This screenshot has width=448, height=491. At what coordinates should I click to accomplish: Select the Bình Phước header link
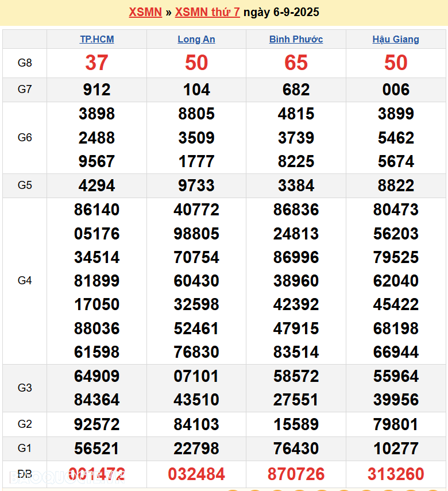(x=296, y=39)
